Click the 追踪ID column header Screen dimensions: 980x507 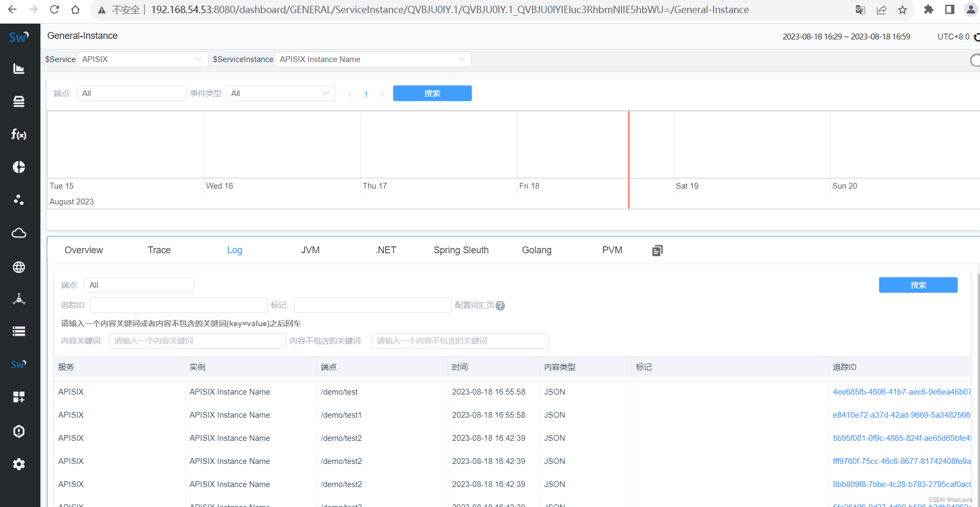pyautogui.click(x=845, y=367)
